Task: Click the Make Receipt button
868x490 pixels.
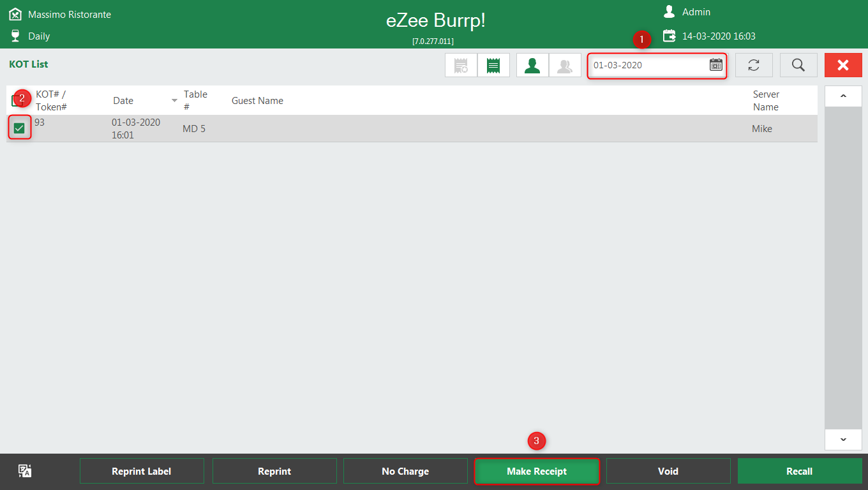Action: pos(537,471)
